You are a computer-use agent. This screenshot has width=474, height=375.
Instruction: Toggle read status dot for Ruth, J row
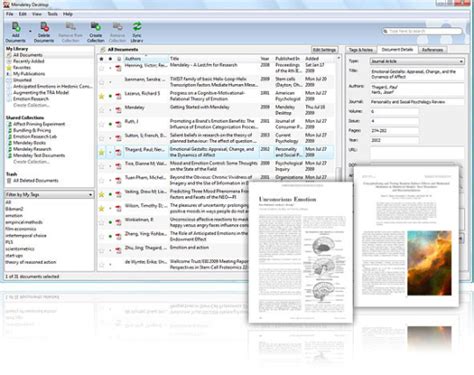(110, 124)
